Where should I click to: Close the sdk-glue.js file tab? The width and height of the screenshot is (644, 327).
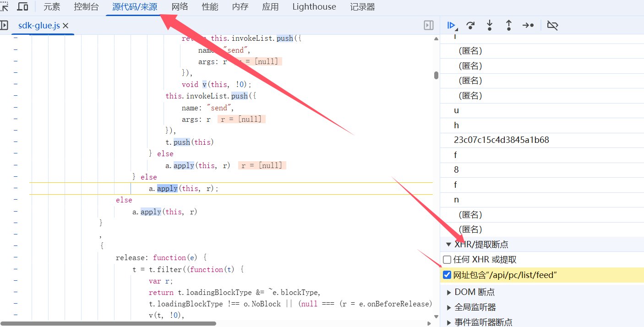click(x=65, y=26)
